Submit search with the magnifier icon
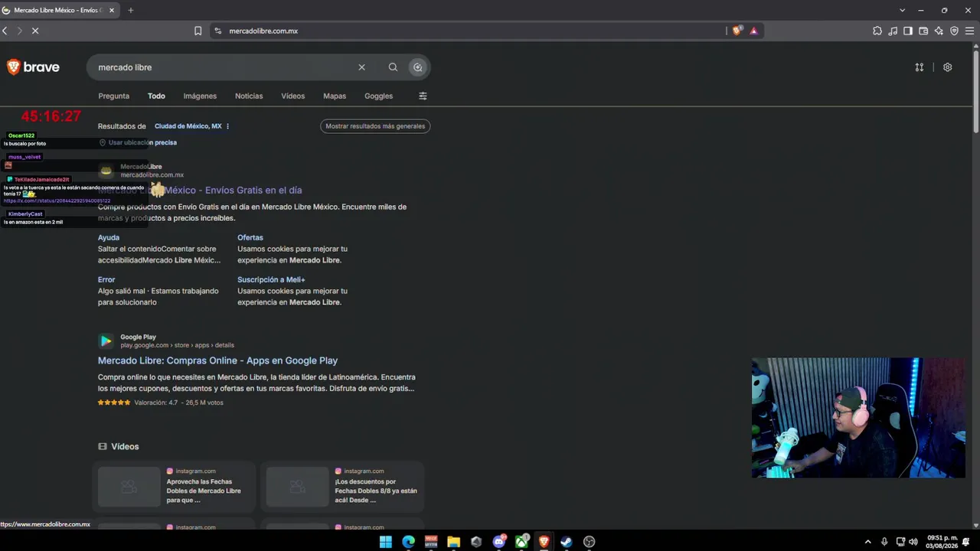The image size is (980, 551). 393,67
